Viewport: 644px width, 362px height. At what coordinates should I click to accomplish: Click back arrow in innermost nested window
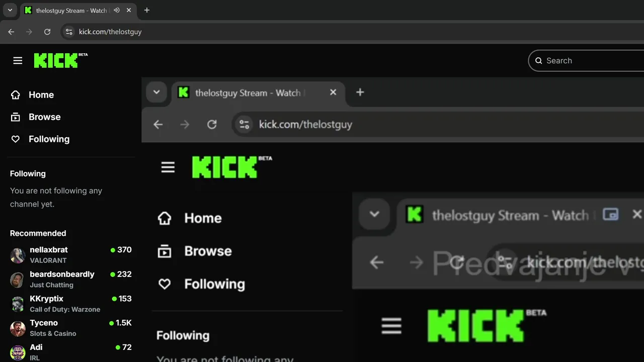pyautogui.click(x=377, y=262)
